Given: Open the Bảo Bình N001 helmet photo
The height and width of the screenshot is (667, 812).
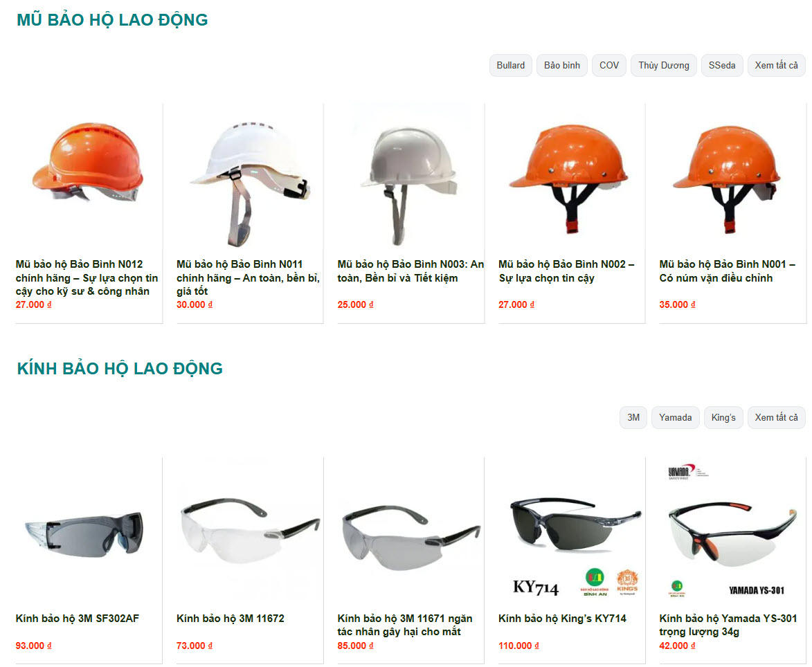Looking at the screenshot, I should coord(732,177).
